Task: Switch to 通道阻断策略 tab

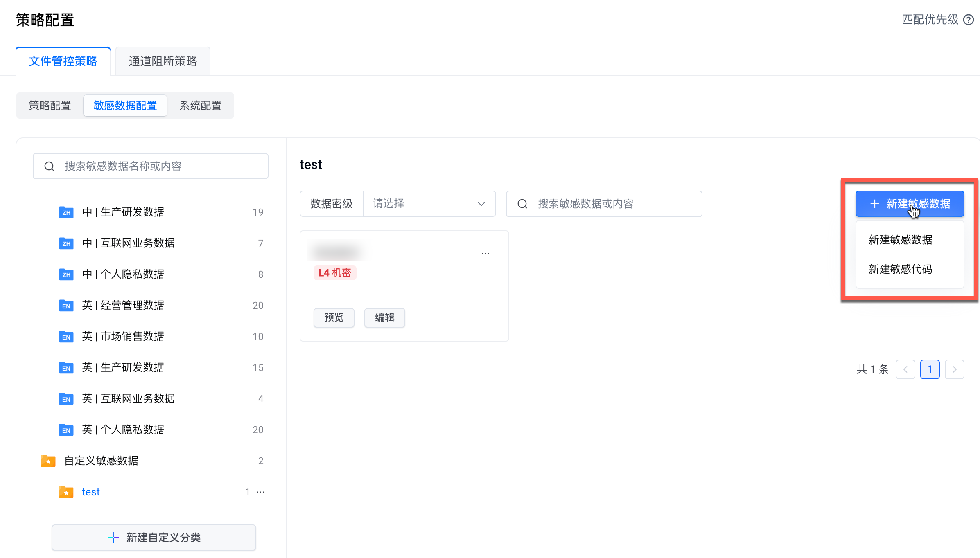Action: click(163, 61)
